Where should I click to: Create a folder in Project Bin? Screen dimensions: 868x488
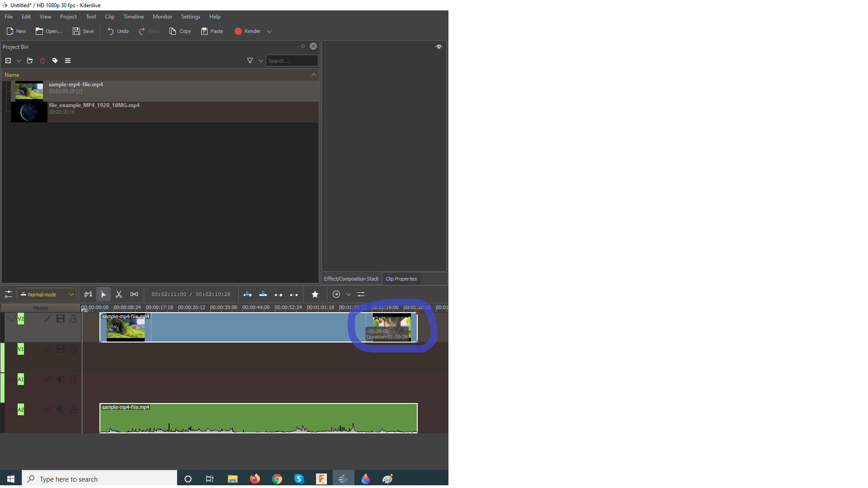(30, 61)
